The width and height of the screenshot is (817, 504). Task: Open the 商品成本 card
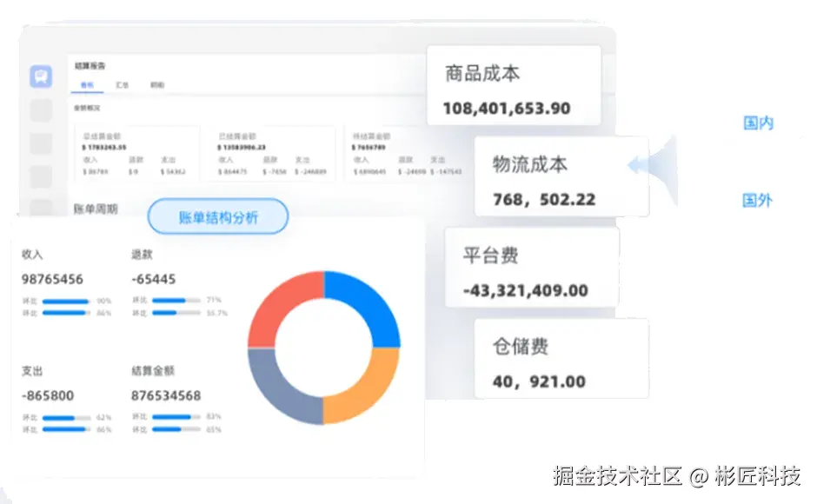click(514, 85)
